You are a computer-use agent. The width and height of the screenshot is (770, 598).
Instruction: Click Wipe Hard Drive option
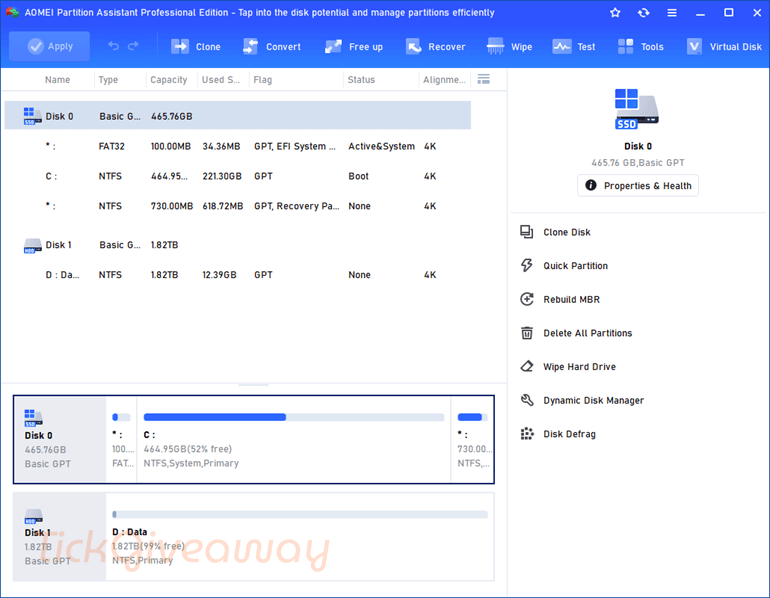579,367
